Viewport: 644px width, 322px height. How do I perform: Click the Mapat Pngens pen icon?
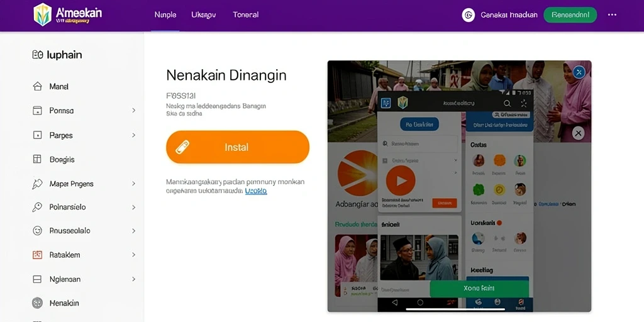click(x=37, y=184)
